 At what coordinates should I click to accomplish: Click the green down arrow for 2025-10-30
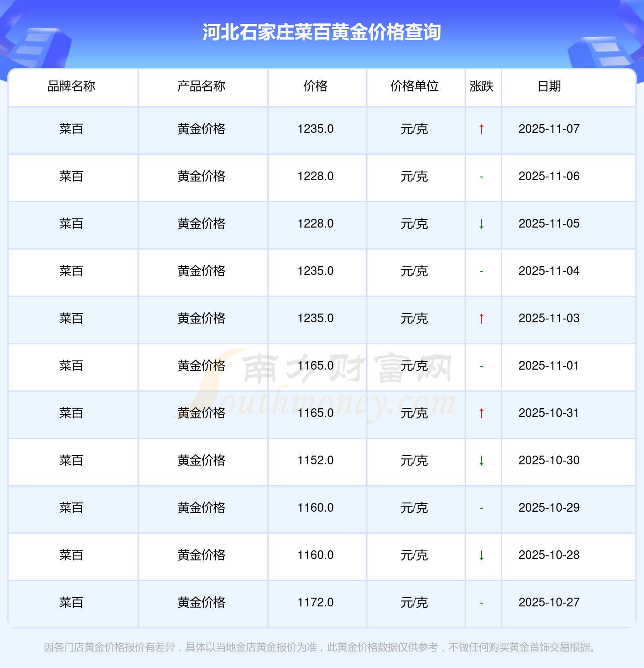click(x=481, y=461)
